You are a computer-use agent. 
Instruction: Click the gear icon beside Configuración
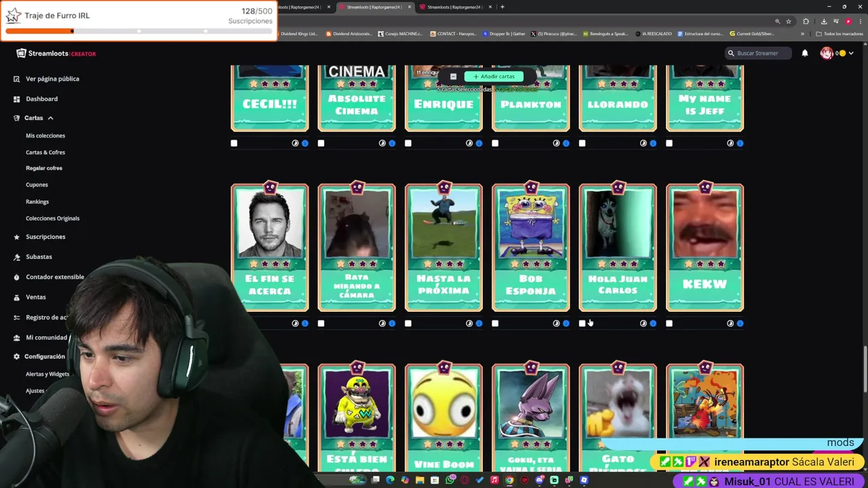16,357
